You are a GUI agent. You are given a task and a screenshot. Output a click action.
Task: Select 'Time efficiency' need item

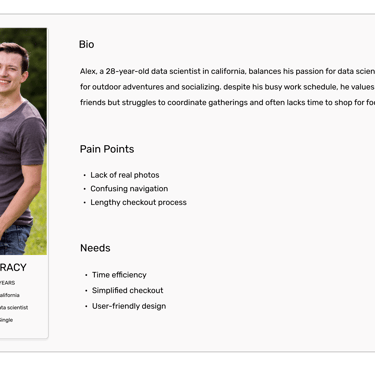[x=119, y=275]
